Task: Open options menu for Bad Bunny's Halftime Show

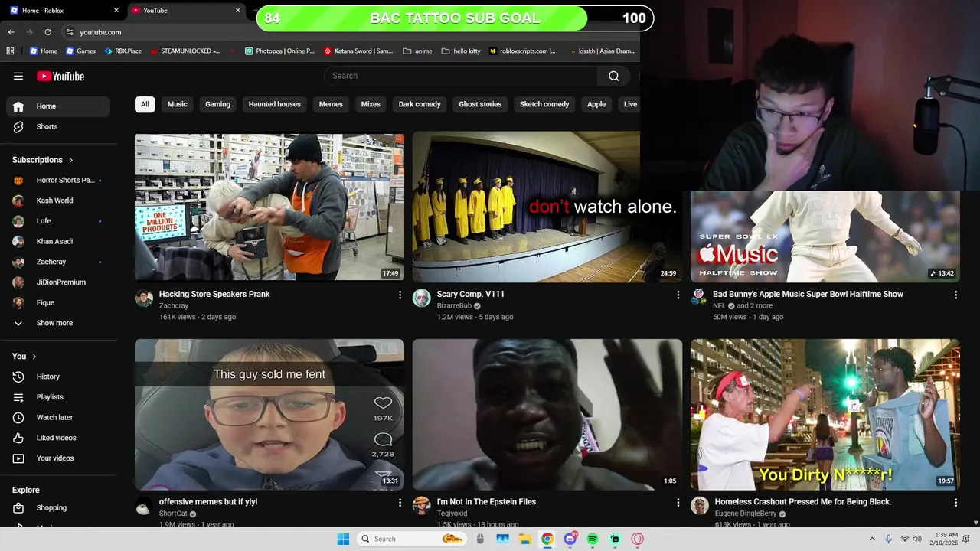Action: pos(955,295)
